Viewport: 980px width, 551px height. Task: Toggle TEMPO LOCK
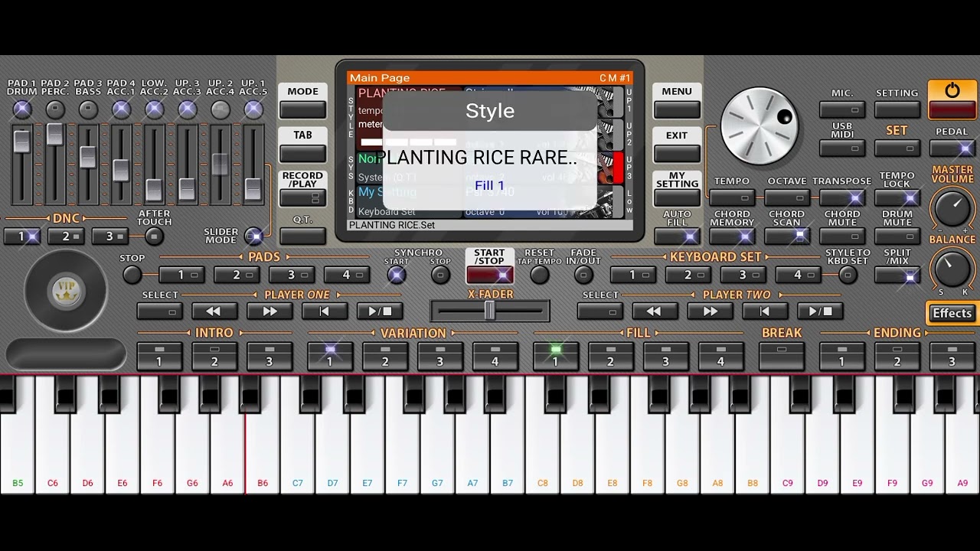(x=897, y=198)
